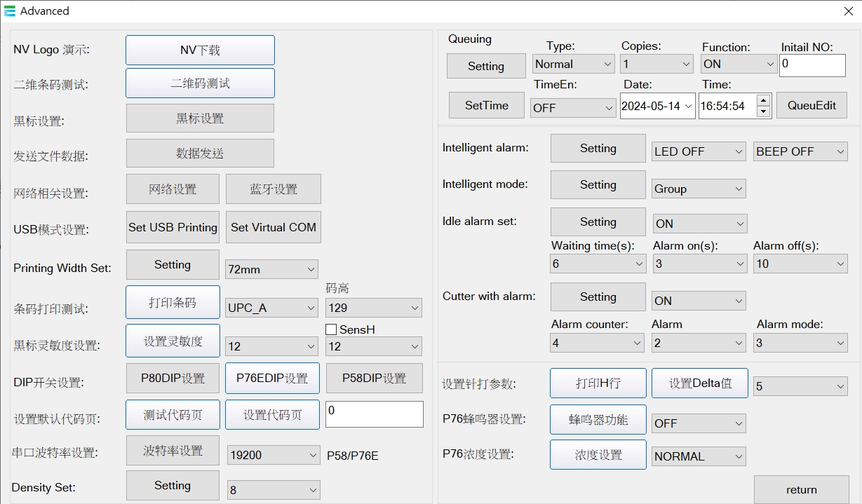
Task: Click the NV下载 button
Action: click(200, 50)
